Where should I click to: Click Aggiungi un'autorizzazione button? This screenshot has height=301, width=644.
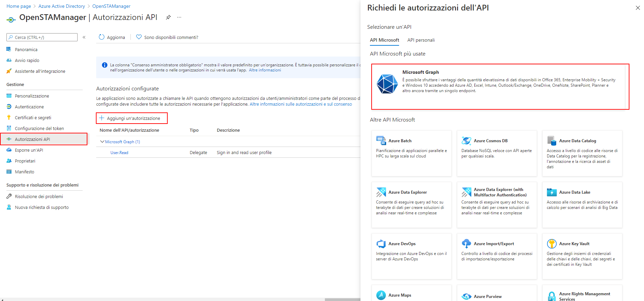click(x=132, y=118)
